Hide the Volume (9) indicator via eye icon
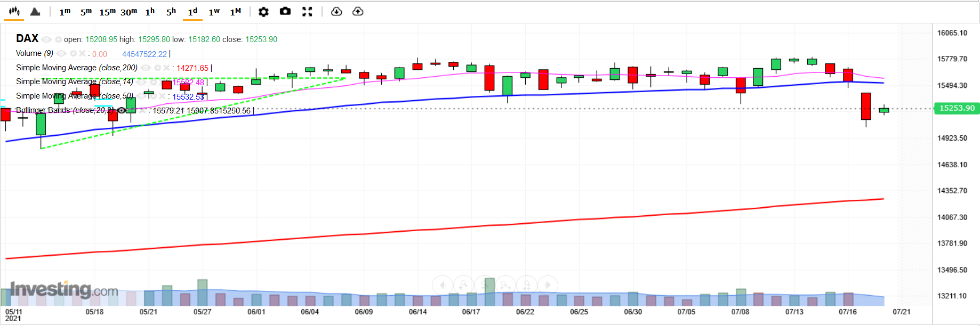The width and height of the screenshot is (980, 326). 62,53
